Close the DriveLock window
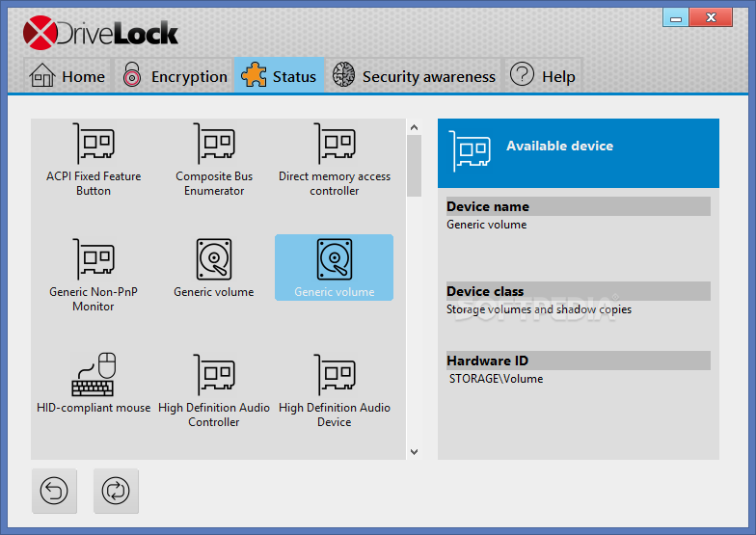The image size is (756, 535). (711, 17)
